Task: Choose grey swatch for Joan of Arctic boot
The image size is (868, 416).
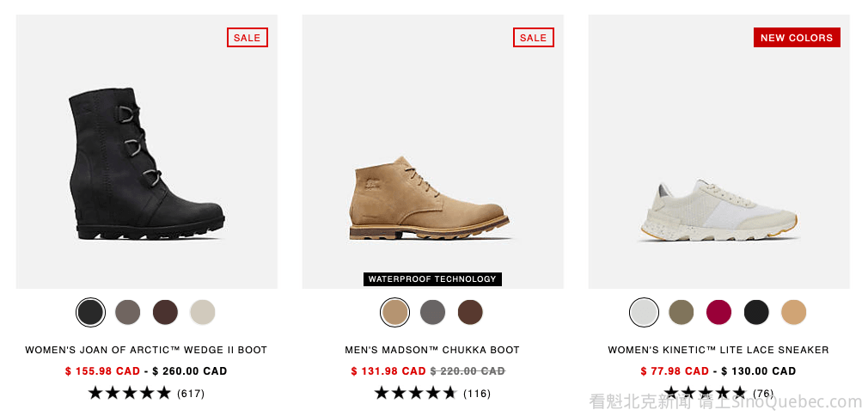Action: 128,312
